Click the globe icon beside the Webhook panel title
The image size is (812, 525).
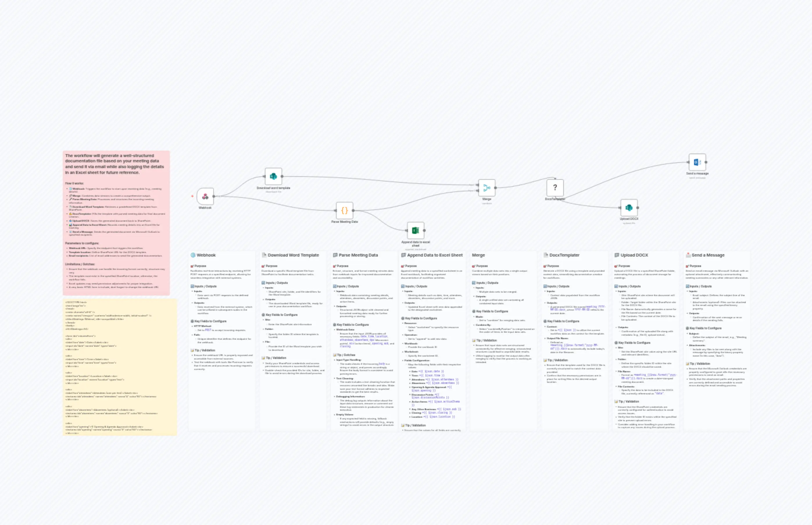pyautogui.click(x=194, y=255)
